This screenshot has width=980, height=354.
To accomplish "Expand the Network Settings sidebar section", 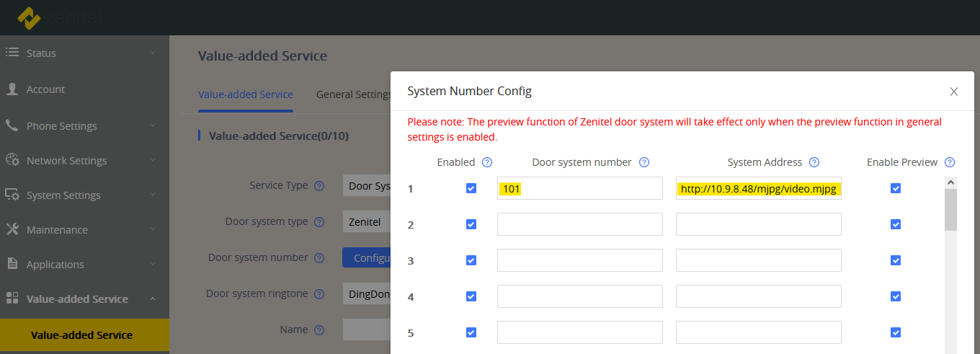I will (79, 161).
